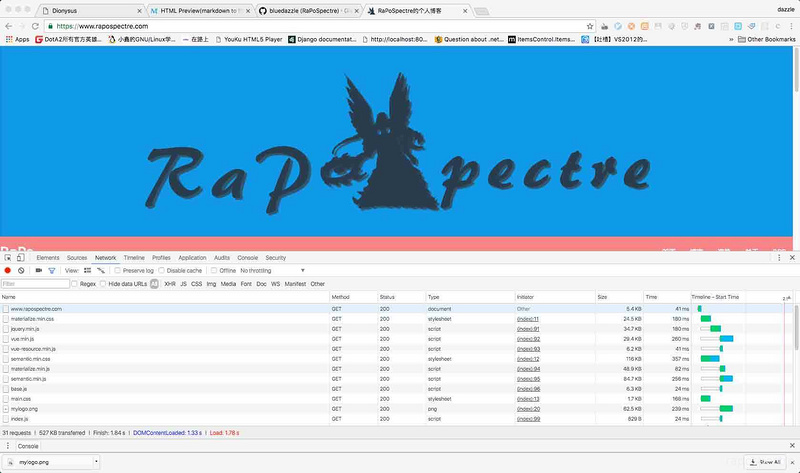Viewport: 800px width, 473px height.
Task: Click the orange circular extension icon
Action: tap(632, 26)
